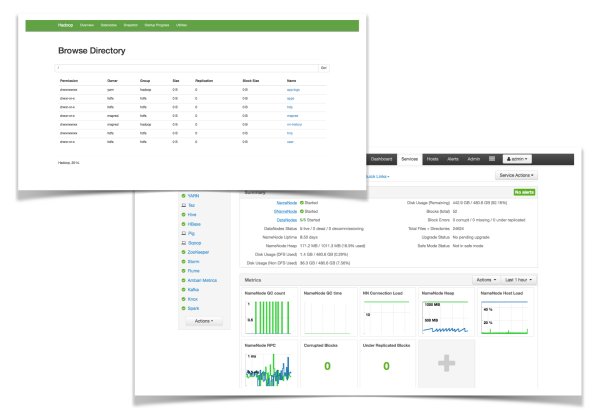Viewport: 600px width, 419px height.
Task: Click the plus icon to add a metrics widget
Action: (447, 363)
